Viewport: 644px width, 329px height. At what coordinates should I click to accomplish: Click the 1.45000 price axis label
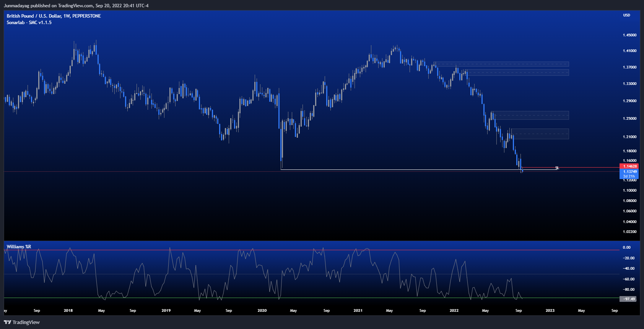[x=629, y=35]
